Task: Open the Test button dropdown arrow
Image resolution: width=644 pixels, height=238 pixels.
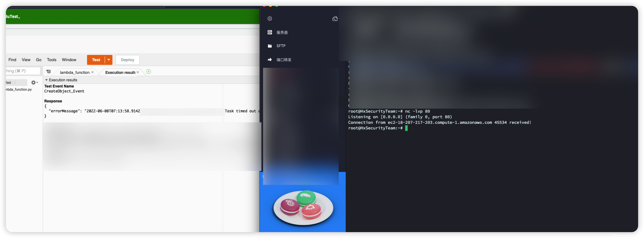Action: (x=109, y=60)
